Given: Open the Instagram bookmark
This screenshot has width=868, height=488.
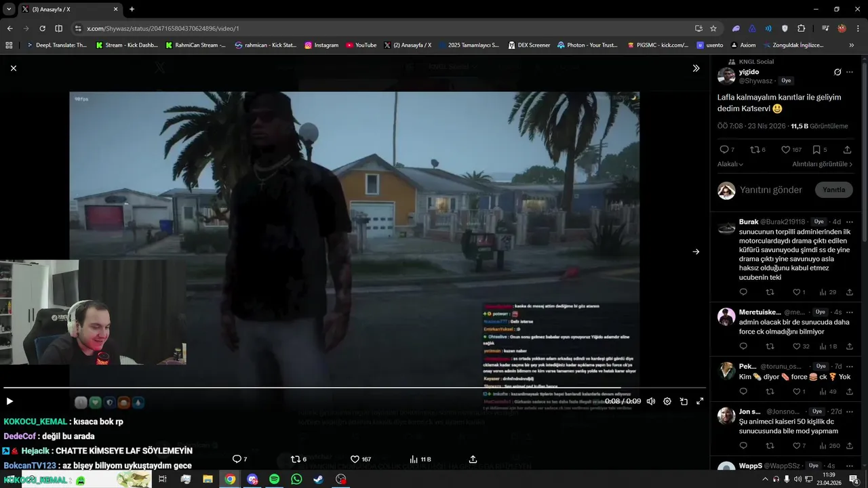Looking at the screenshot, I should [321, 45].
